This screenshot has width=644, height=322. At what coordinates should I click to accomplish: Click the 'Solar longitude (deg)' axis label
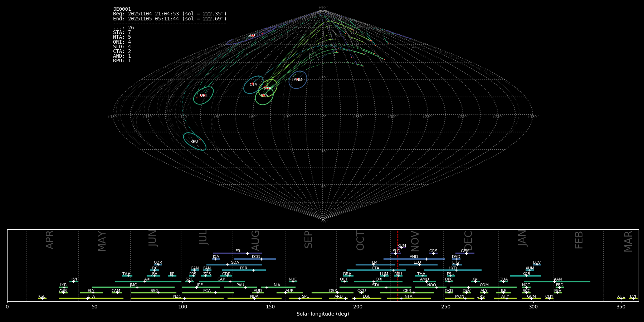pyautogui.click(x=323, y=314)
